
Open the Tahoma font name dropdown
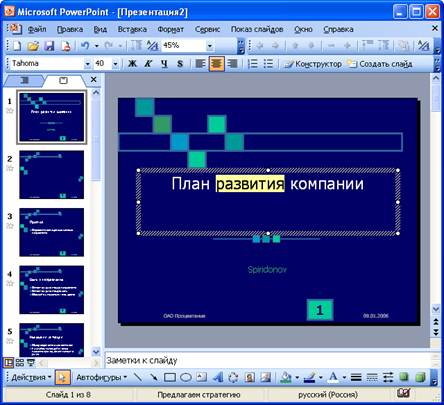coord(87,64)
